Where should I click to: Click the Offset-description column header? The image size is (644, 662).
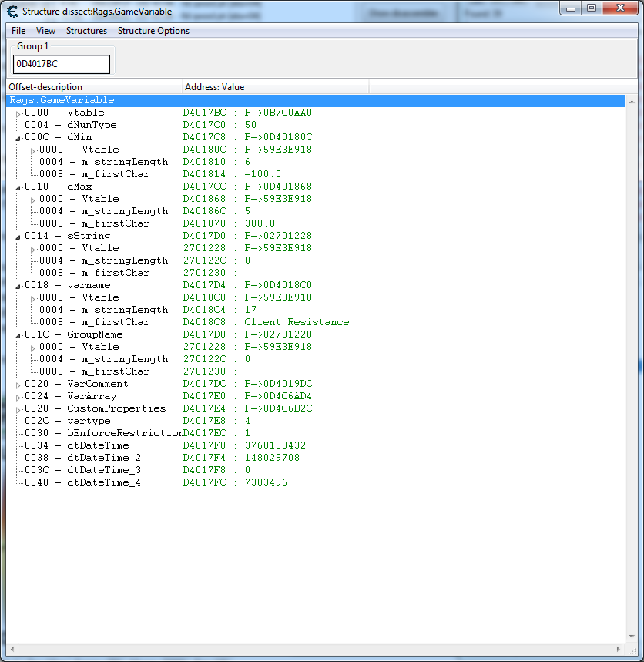click(92, 87)
